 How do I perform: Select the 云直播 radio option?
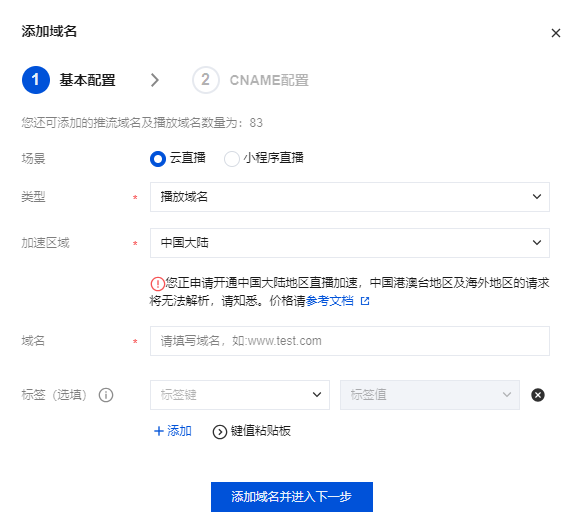point(158,159)
